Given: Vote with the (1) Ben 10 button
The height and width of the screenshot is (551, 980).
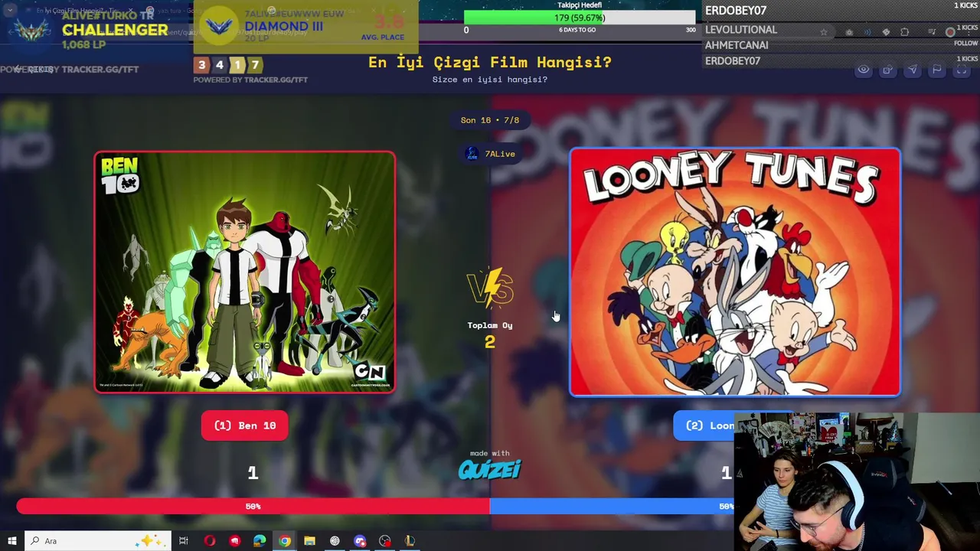Looking at the screenshot, I should [x=245, y=425].
